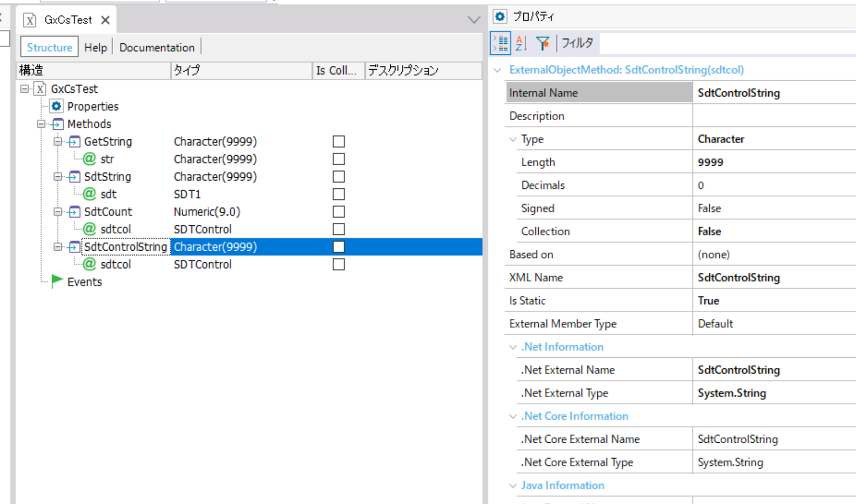
Task: Open the Documentation tab
Action: coord(157,47)
